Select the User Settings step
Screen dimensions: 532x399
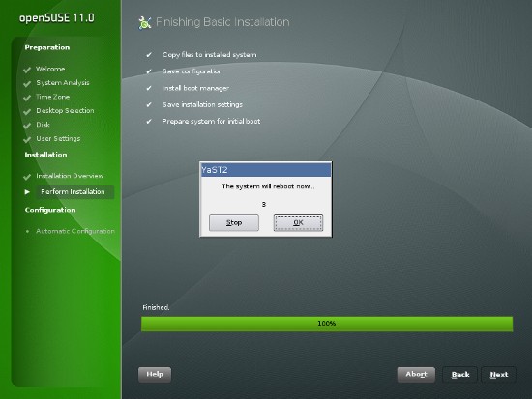click(58, 139)
